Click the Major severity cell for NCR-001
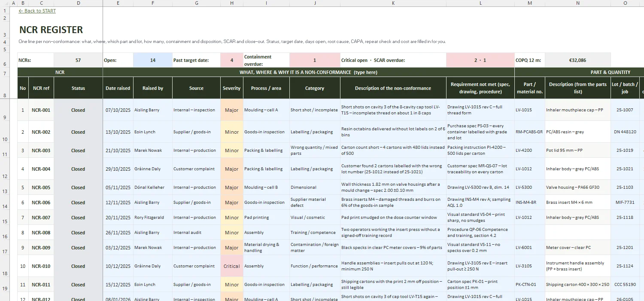 [232, 110]
